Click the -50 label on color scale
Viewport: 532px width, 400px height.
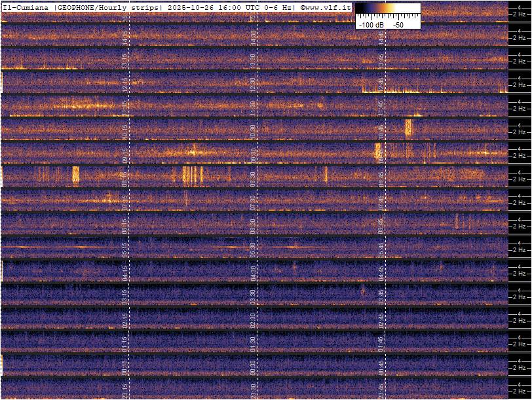398,24
